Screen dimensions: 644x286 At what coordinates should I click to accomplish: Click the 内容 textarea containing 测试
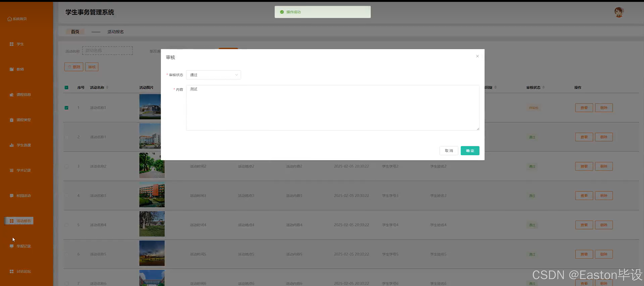[333, 108]
